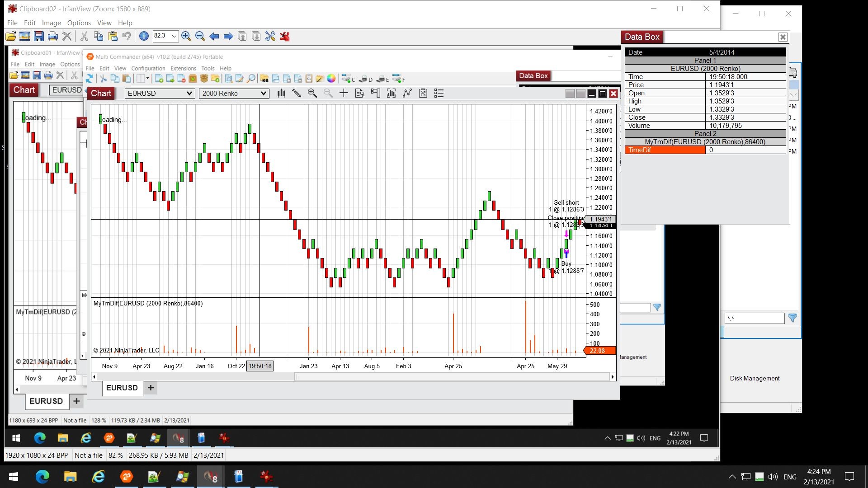Open IrfanView settings wrench icon
The width and height of the screenshot is (868, 488).
[x=270, y=36]
